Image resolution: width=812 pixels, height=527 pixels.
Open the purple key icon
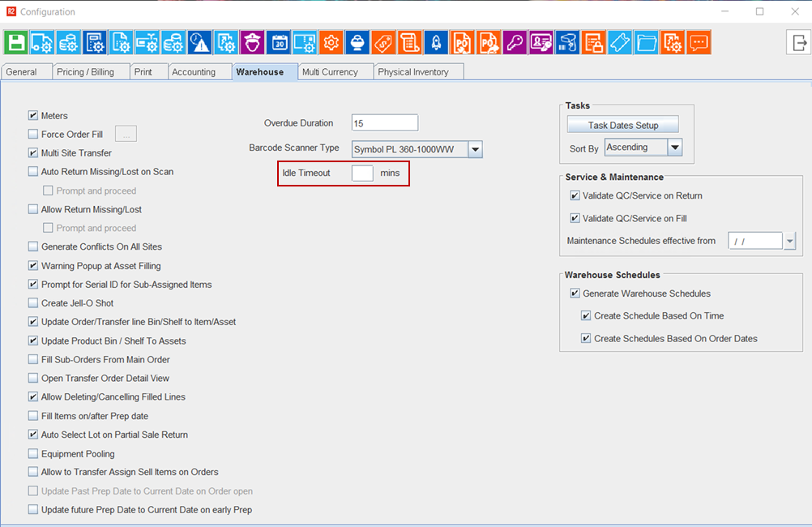coord(515,43)
